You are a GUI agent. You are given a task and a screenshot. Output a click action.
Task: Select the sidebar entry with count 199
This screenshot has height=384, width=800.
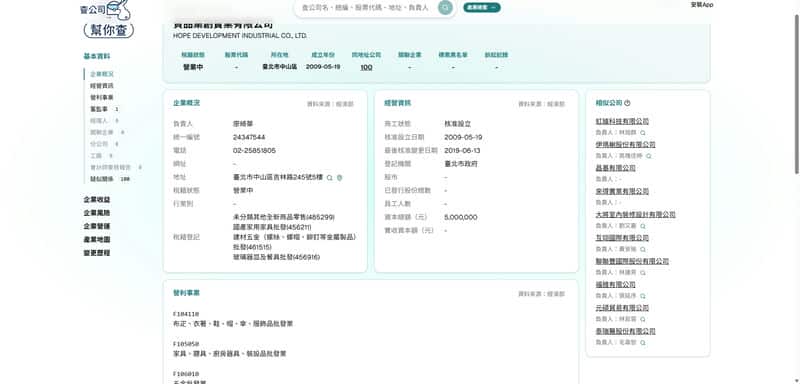(x=110, y=179)
